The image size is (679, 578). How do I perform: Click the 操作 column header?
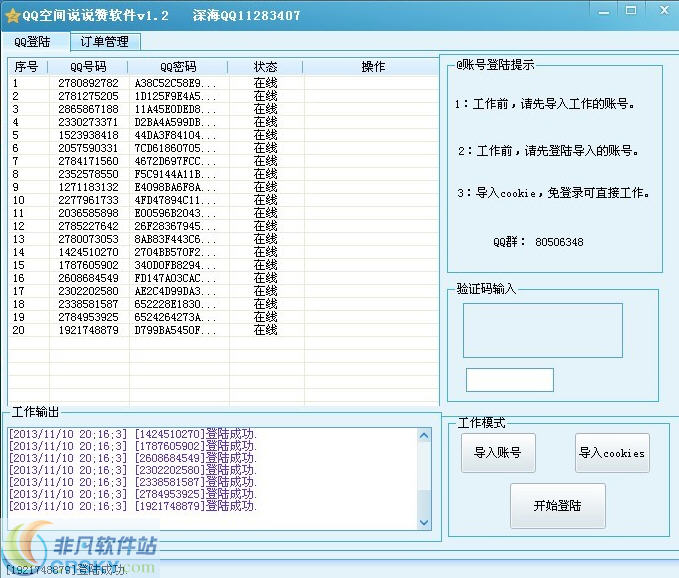(372, 67)
